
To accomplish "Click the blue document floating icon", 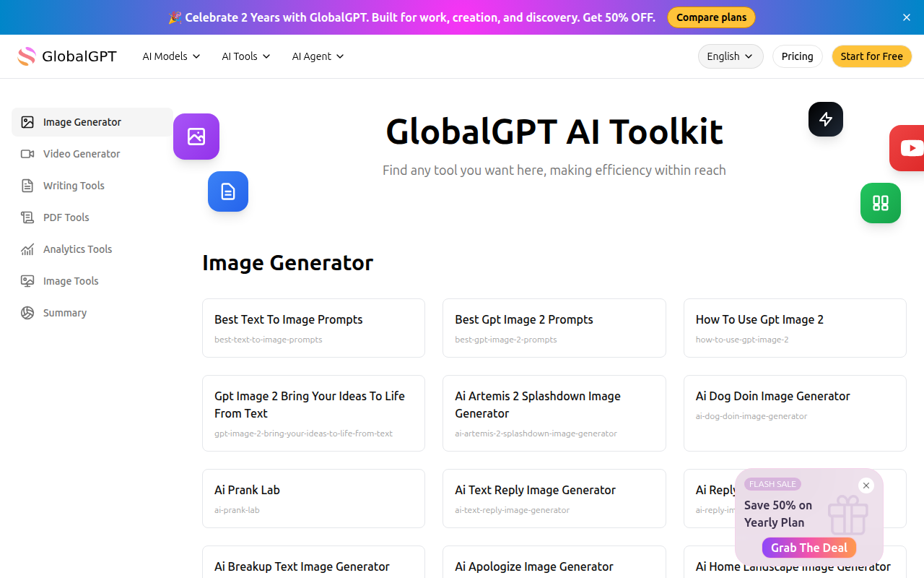I will pyautogui.click(x=228, y=191).
